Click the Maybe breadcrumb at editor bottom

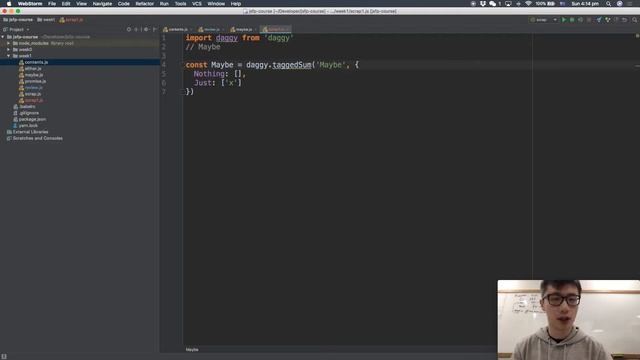pos(192,350)
